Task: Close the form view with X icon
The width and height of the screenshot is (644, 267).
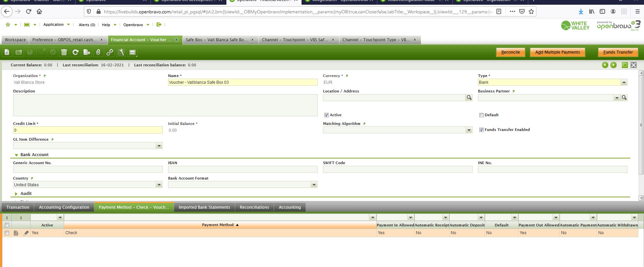Action: 634,65
